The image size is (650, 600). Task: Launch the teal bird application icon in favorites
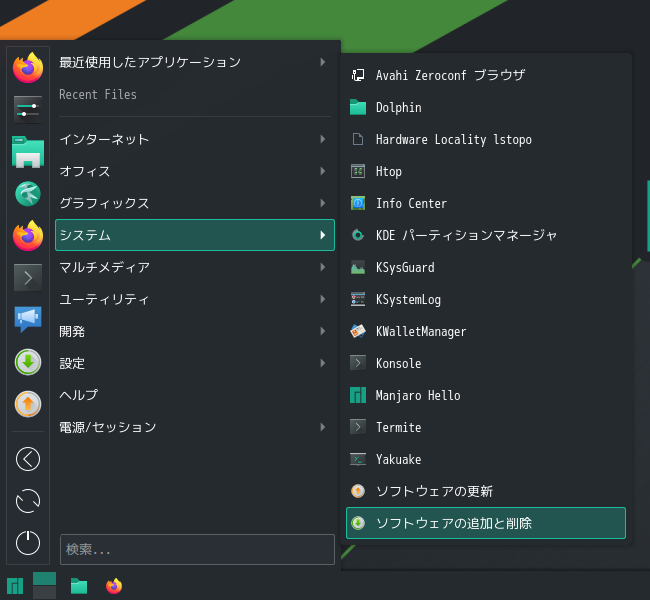tap(28, 194)
